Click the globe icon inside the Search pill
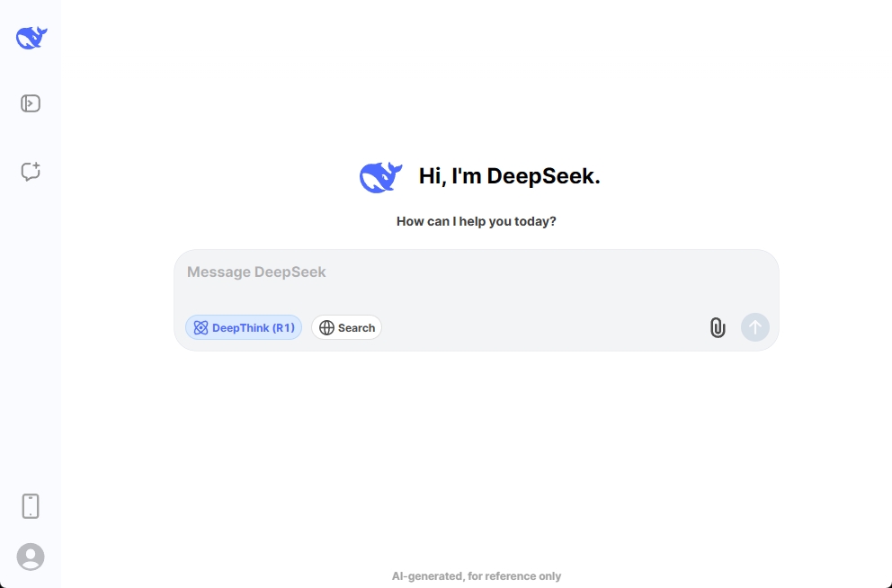Image resolution: width=892 pixels, height=588 pixels. [326, 327]
